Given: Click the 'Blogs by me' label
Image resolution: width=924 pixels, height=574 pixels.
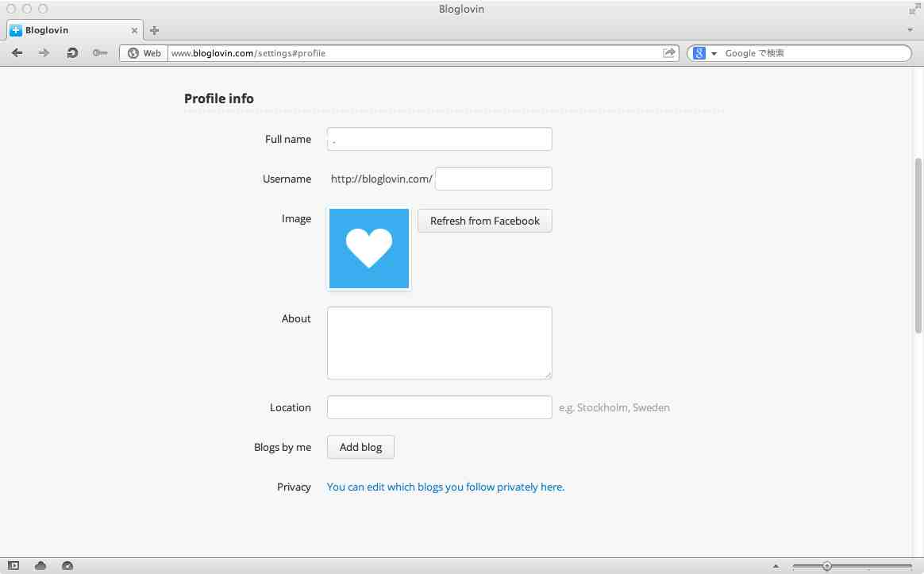Looking at the screenshot, I should click(283, 447).
